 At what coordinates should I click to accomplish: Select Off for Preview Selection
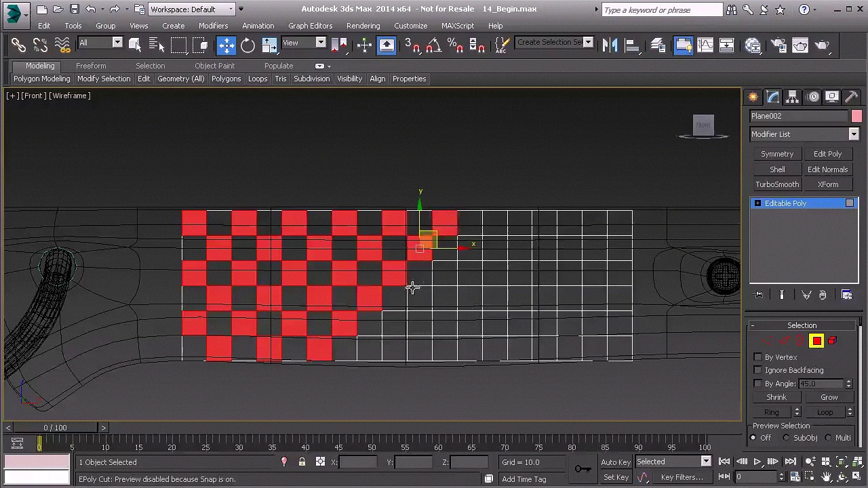(x=753, y=438)
